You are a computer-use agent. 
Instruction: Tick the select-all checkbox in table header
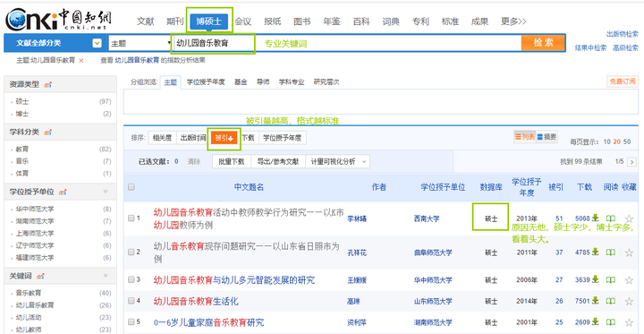point(131,187)
